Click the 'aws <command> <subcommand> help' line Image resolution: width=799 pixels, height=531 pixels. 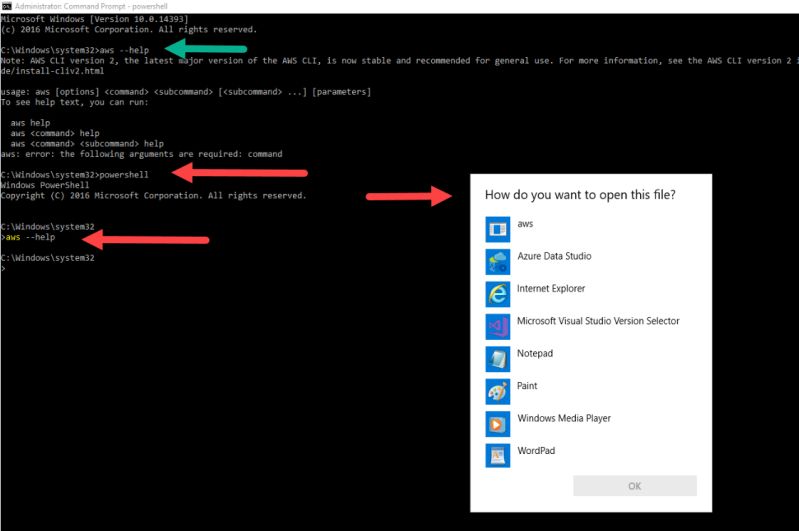point(87,144)
